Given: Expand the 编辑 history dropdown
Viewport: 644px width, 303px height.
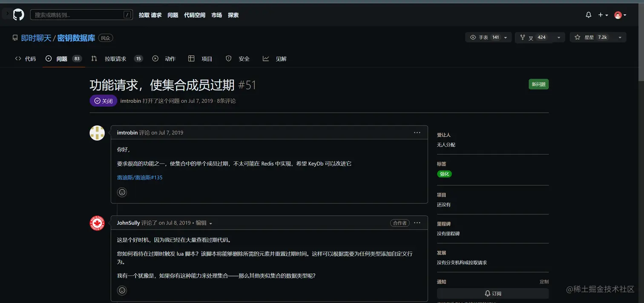Looking at the screenshot, I should click(x=204, y=223).
